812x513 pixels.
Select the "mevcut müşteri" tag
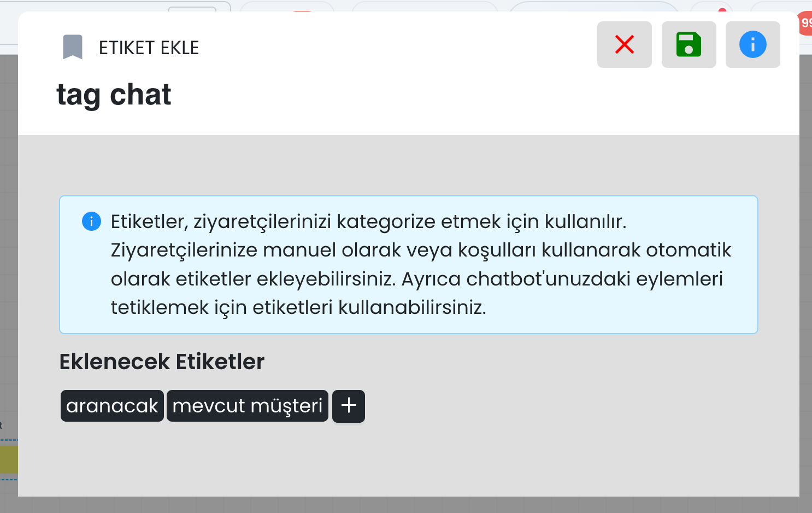point(248,406)
